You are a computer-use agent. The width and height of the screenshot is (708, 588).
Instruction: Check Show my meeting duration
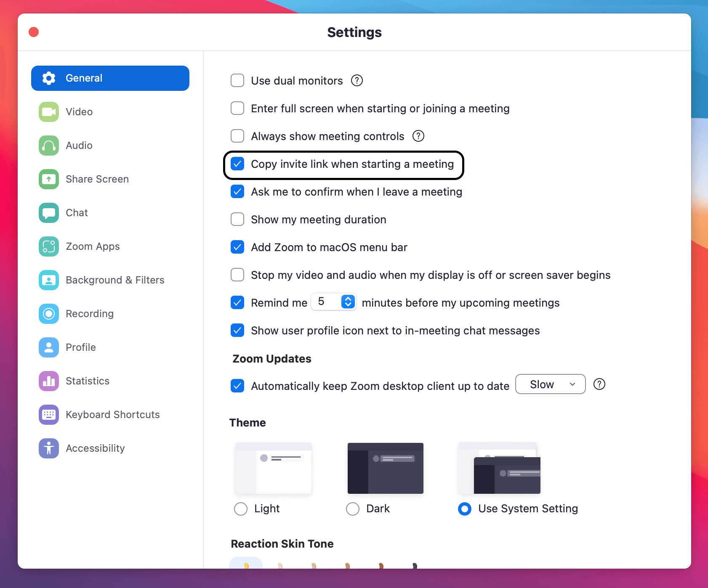coord(237,219)
